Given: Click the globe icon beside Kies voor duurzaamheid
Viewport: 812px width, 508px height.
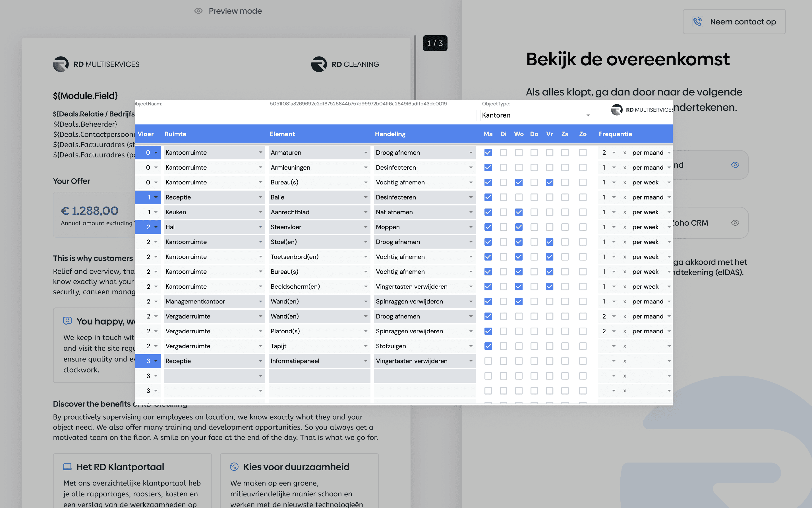Looking at the screenshot, I should tap(234, 467).
